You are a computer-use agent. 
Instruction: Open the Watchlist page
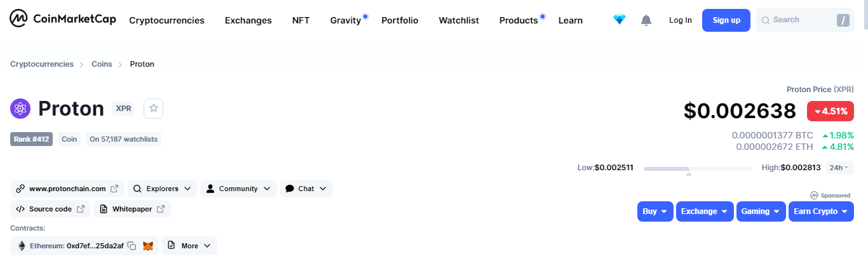(459, 20)
